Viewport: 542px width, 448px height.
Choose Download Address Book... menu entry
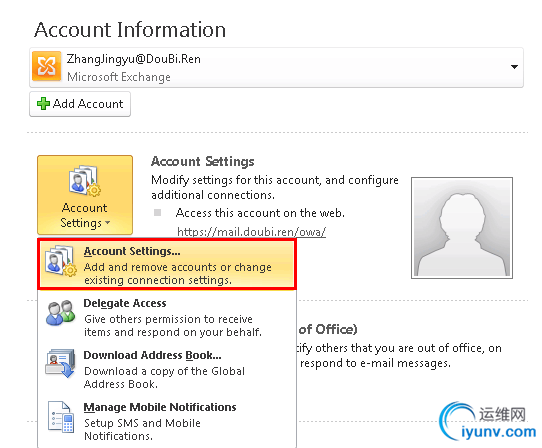(x=167, y=369)
